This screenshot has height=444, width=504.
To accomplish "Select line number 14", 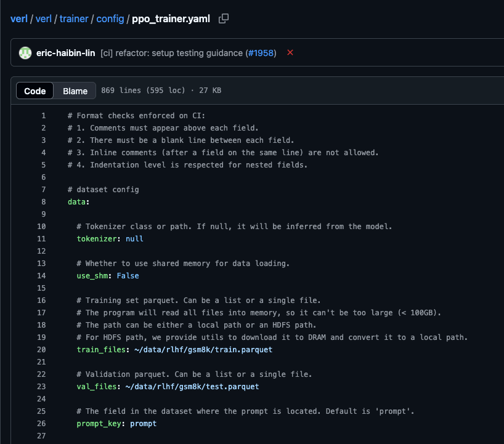I will (x=41, y=276).
